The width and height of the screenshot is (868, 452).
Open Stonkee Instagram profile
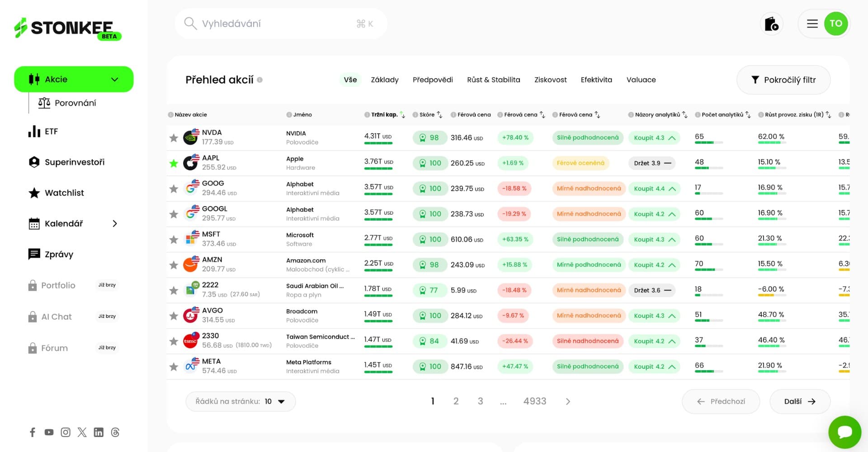(66, 433)
